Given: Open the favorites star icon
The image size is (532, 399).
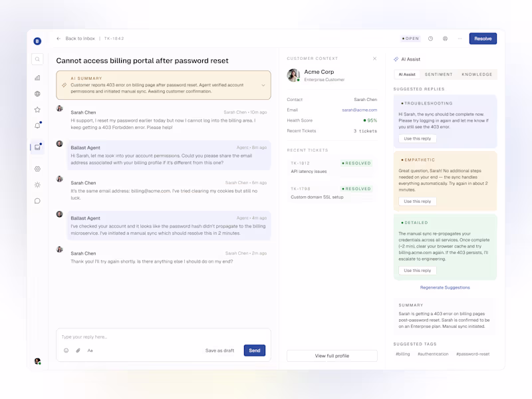Looking at the screenshot, I should pos(37,110).
